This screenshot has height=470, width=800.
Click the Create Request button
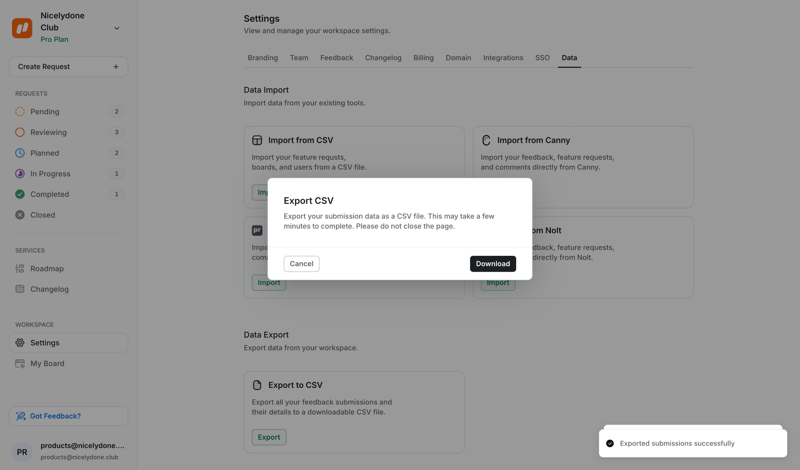(68, 67)
